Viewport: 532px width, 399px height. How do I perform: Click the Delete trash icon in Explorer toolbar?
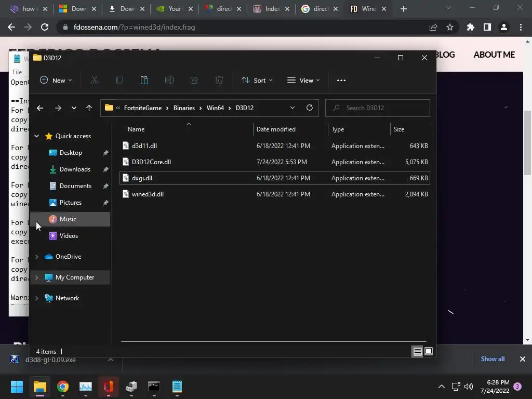219,81
